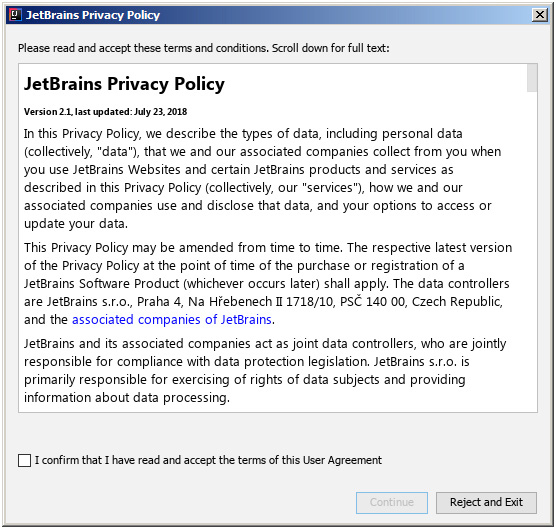Click the 'JetBrains Privacy Policy' title bar text

coord(93,15)
